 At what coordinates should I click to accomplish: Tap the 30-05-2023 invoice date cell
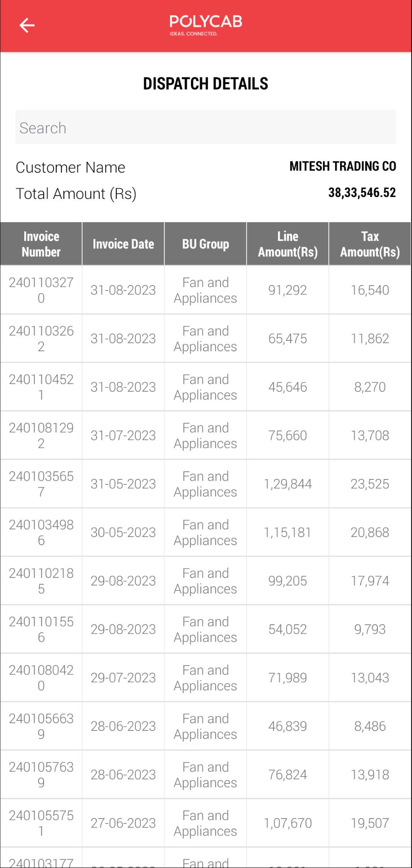(x=124, y=532)
